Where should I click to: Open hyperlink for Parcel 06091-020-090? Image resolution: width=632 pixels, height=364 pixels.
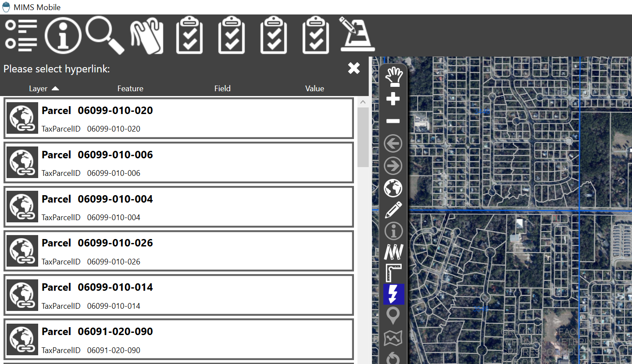click(179, 339)
